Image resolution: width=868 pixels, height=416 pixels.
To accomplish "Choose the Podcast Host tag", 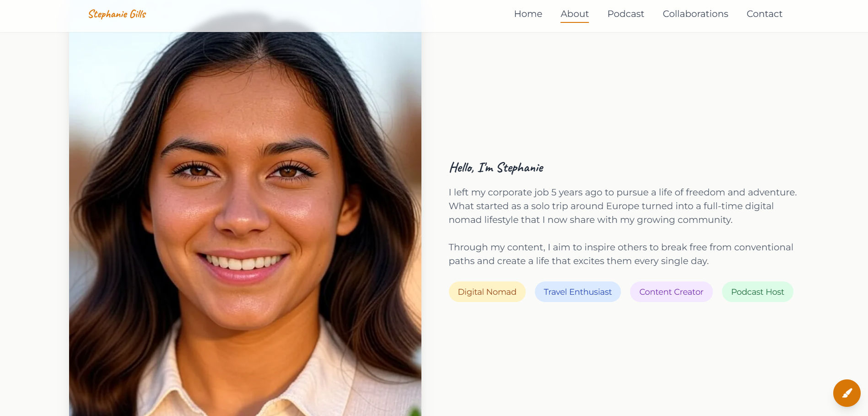I will pos(757,292).
